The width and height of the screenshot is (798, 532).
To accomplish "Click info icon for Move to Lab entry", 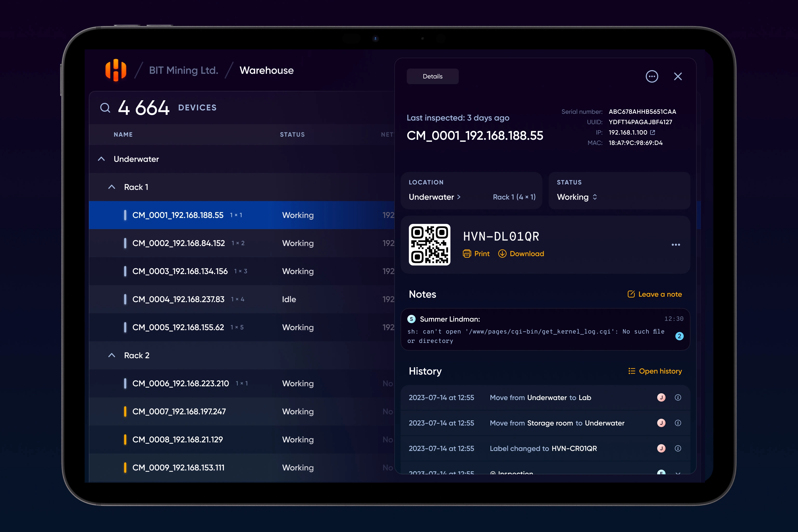I will (x=677, y=398).
